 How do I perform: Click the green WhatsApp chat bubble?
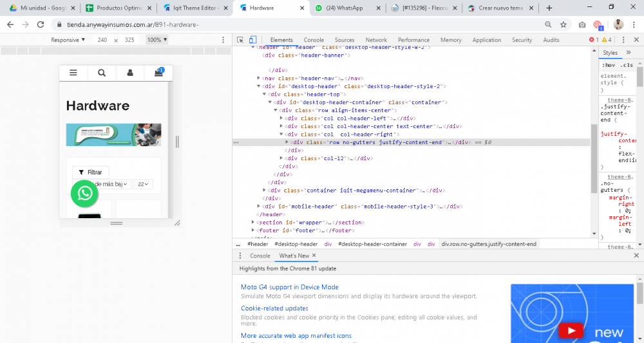[84, 194]
